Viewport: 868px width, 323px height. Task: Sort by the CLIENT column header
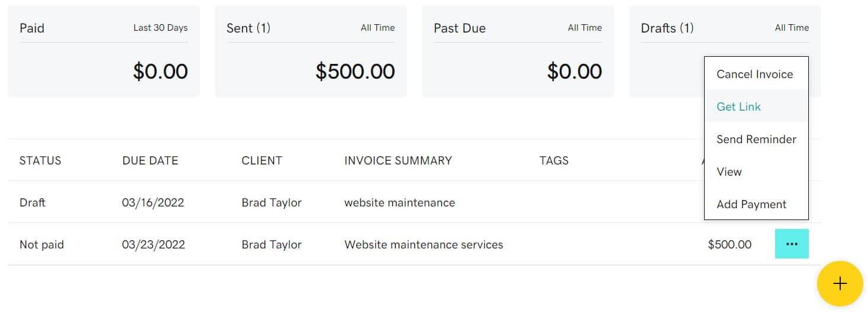262,160
